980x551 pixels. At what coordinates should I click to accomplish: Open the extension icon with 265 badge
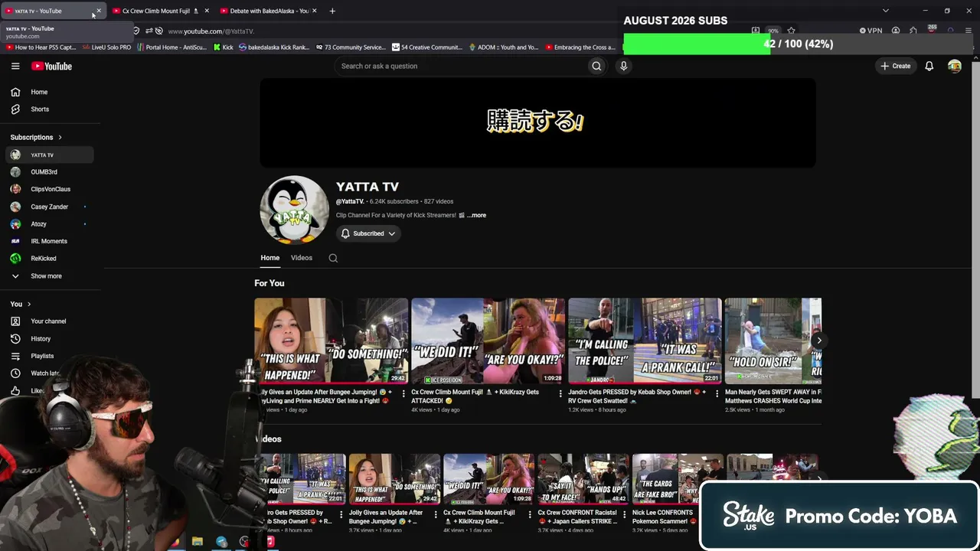[x=932, y=30]
